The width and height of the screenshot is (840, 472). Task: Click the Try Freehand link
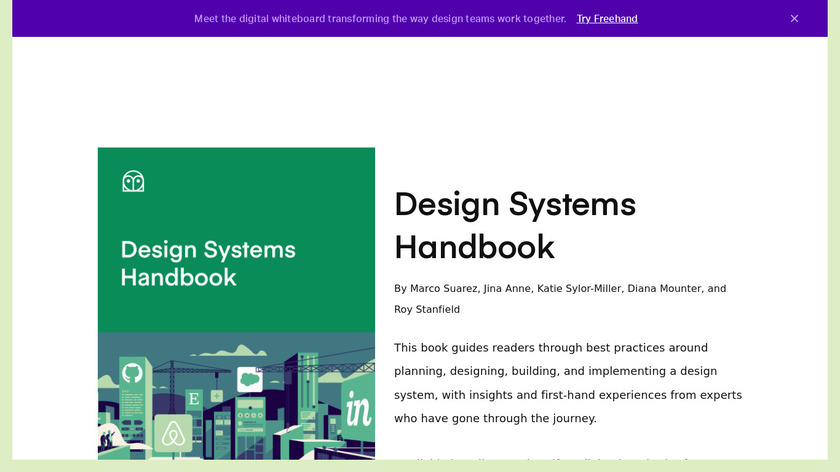pos(607,19)
